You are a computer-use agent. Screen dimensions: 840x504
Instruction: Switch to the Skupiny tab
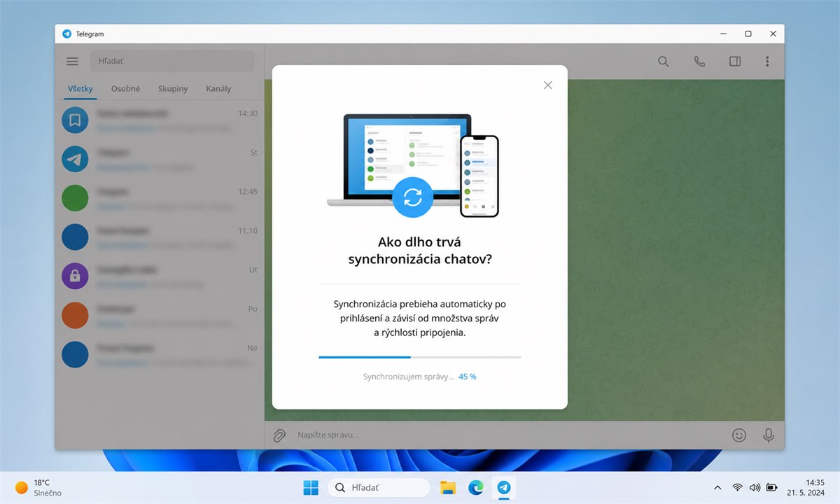tap(173, 89)
